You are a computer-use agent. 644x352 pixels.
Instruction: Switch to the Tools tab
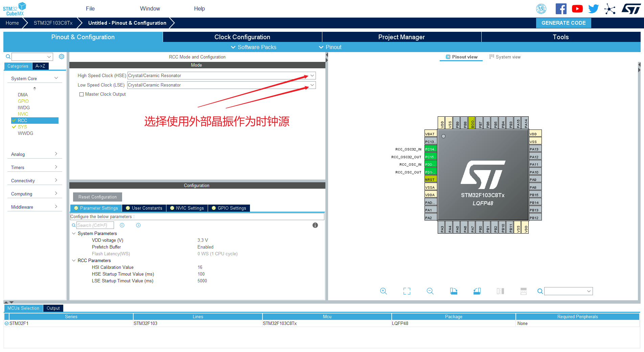click(x=561, y=37)
